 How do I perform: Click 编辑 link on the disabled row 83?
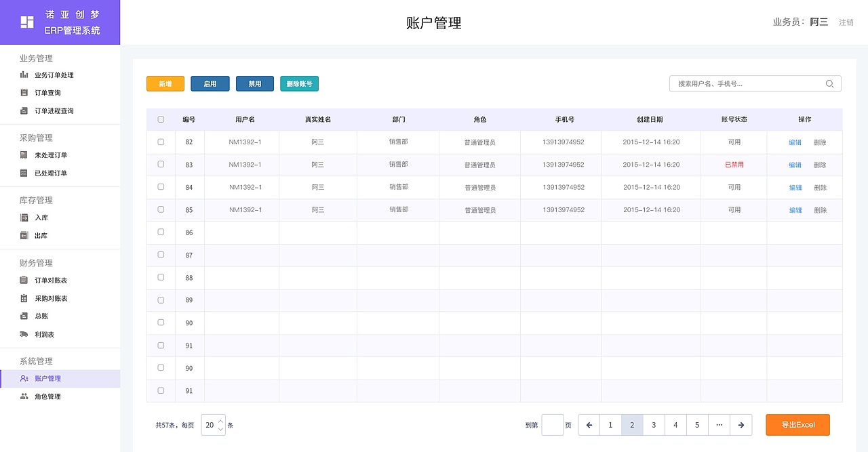[x=795, y=165]
